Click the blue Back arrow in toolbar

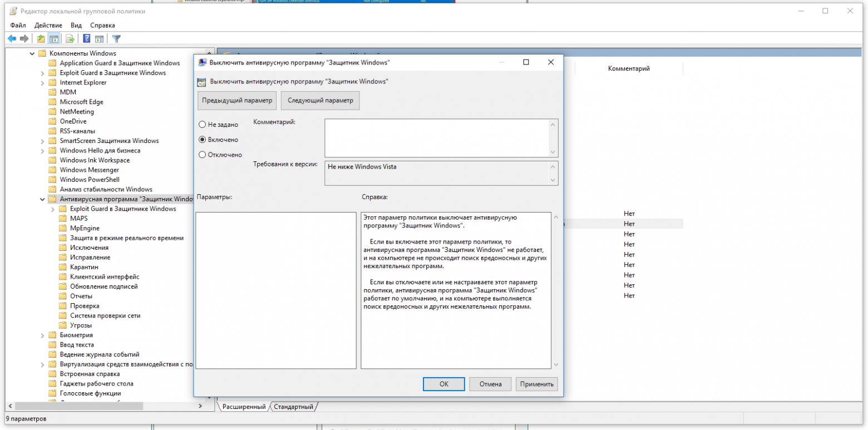[11, 38]
